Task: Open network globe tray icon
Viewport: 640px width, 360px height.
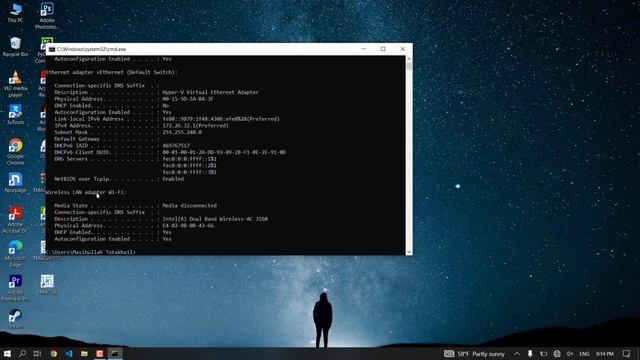Action: click(557, 354)
